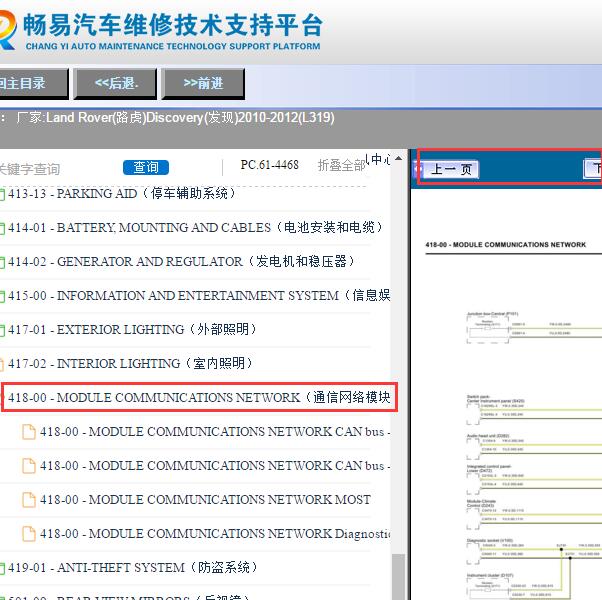Click document icon of NETWORK MOST entry

tap(29, 500)
